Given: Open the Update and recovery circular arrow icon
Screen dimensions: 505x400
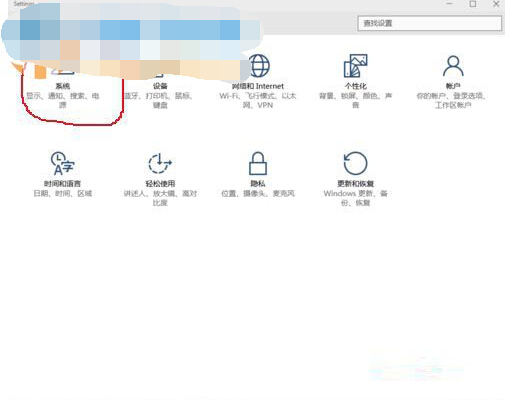Looking at the screenshot, I should [x=355, y=163].
